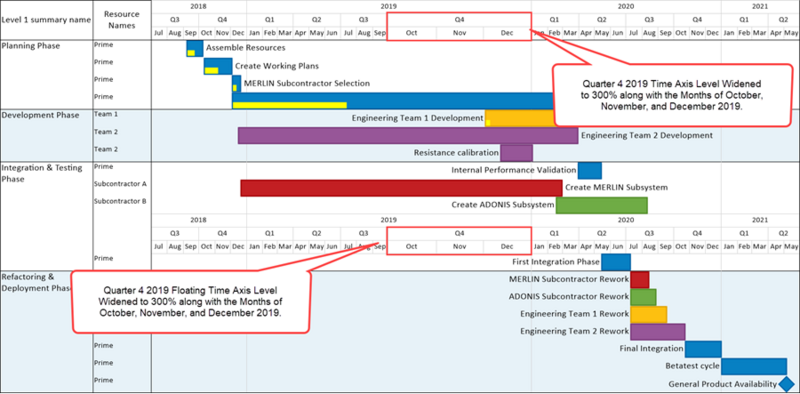Click the 'Create ADONIS Subsystem' label
The width and height of the screenshot is (800, 394).
[x=503, y=205]
